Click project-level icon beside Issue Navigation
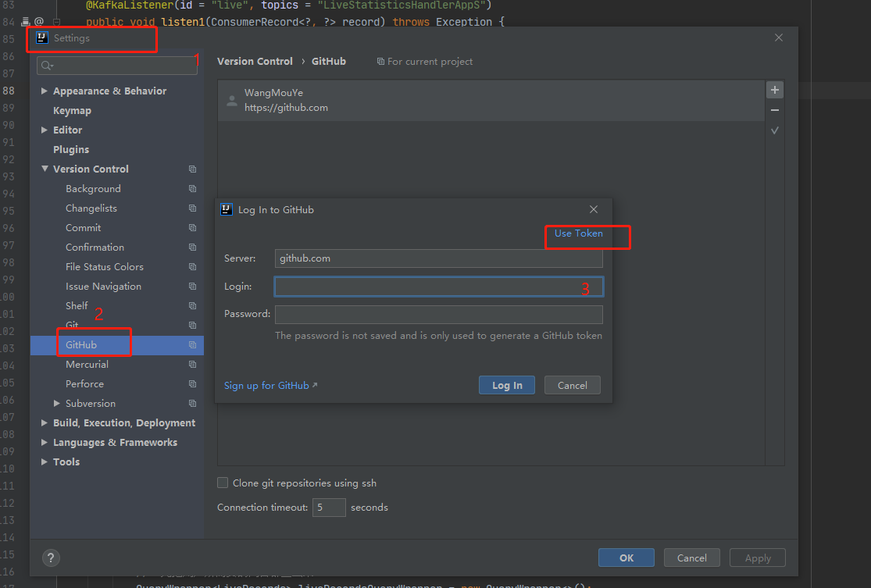 193,287
